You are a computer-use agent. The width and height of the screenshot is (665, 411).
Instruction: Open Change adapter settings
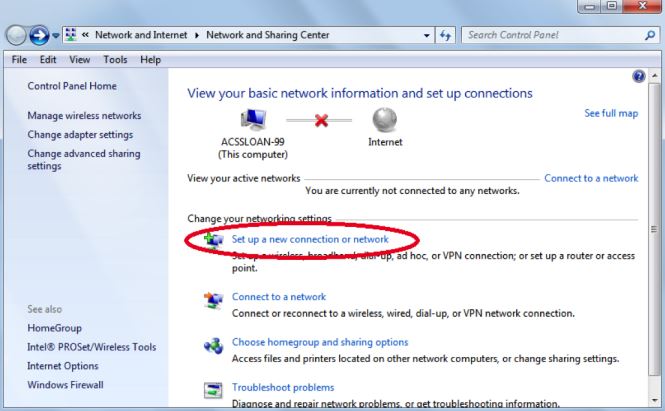pyautogui.click(x=80, y=135)
